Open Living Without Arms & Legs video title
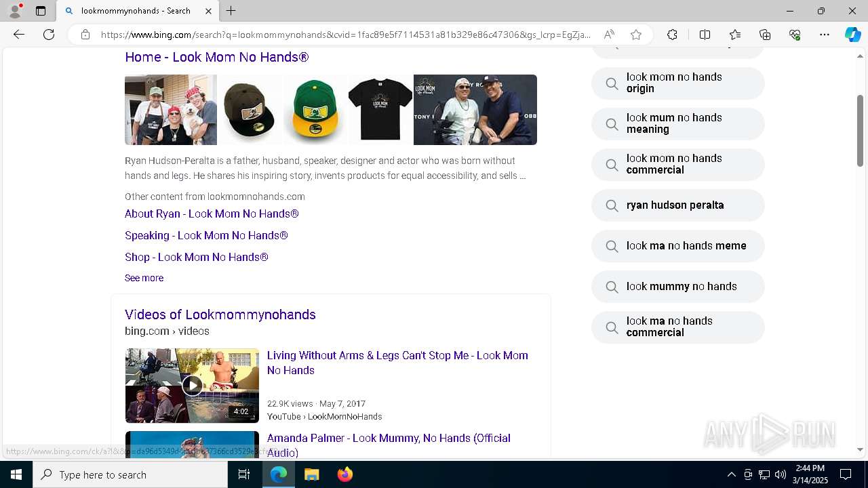 [x=397, y=363]
